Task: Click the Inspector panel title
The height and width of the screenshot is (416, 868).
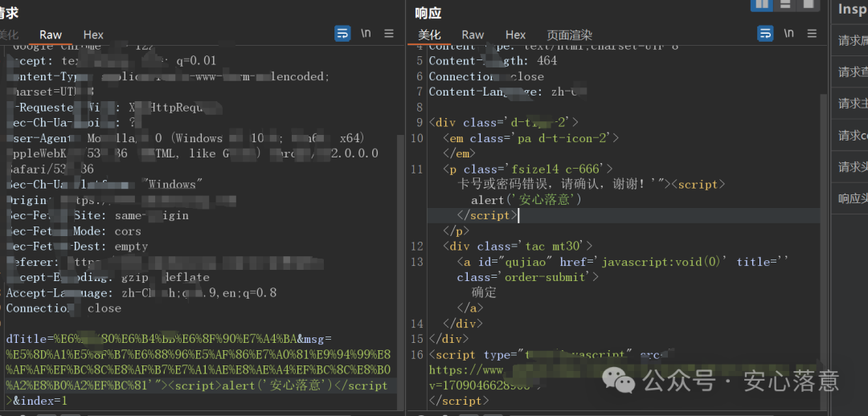Action: (x=853, y=9)
